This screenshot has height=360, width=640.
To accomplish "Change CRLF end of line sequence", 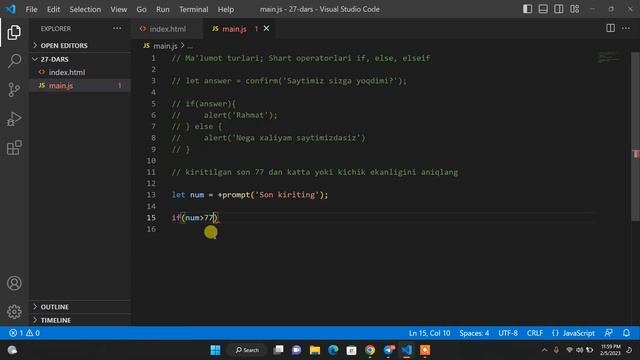I will tap(535, 333).
